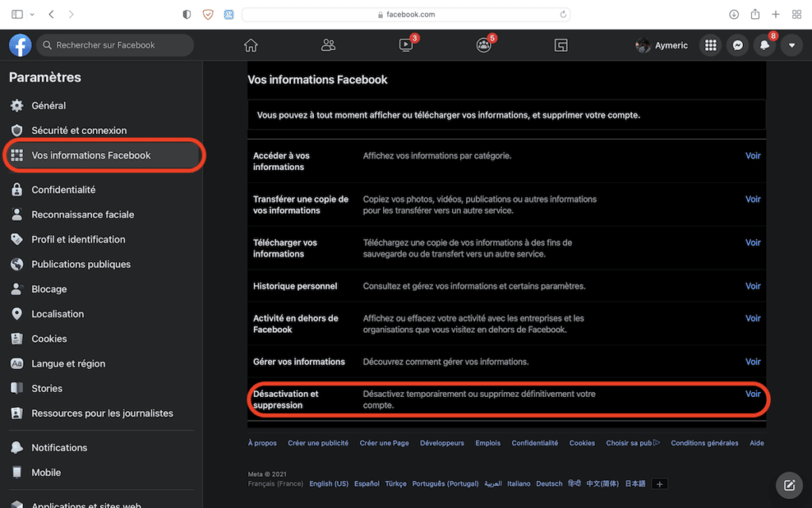
Task: Click the Safari forward arrow
Action: (x=71, y=14)
